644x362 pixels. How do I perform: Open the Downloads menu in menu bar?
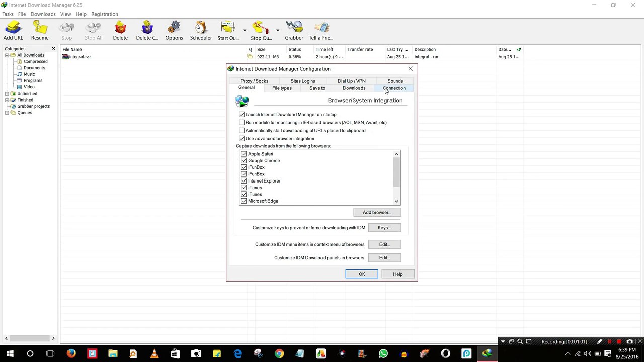(43, 14)
